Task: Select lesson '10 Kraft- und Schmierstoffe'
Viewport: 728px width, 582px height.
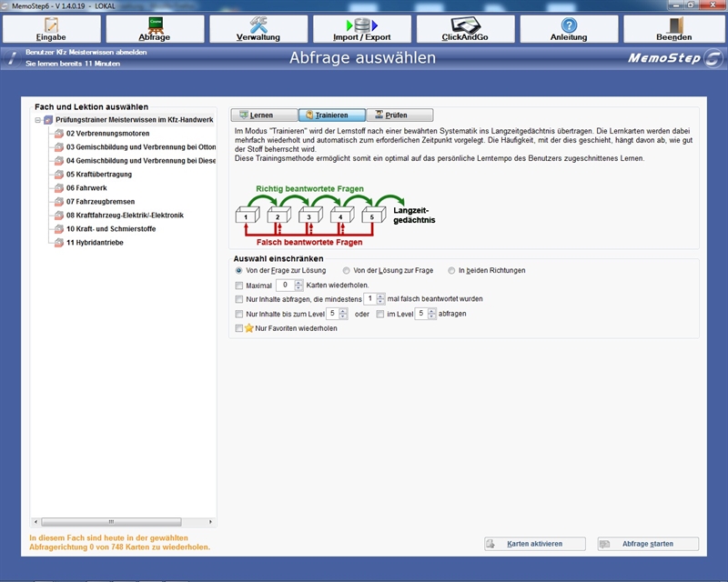Action: coord(111,229)
